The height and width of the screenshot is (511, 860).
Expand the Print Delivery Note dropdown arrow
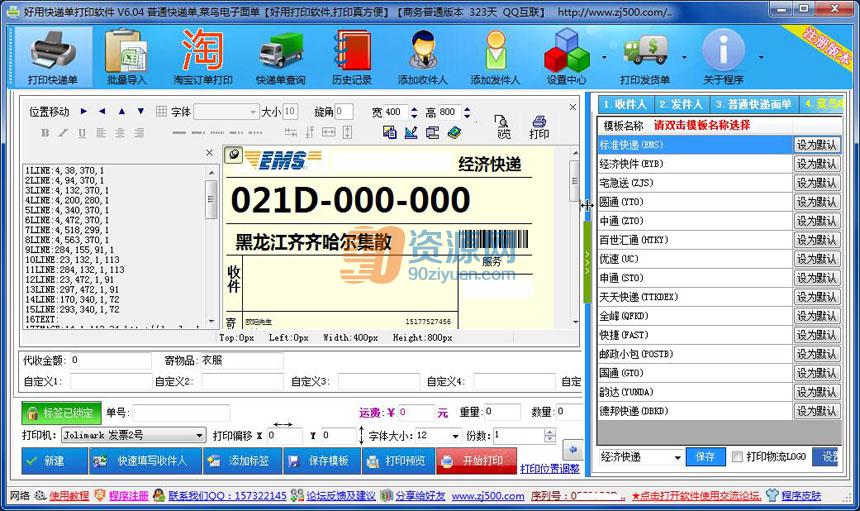(x=684, y=57)
